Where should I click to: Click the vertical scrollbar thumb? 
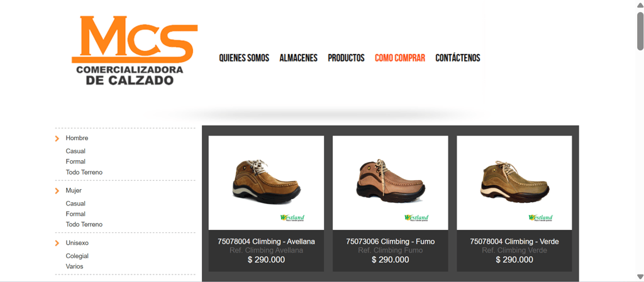[640, 31]
